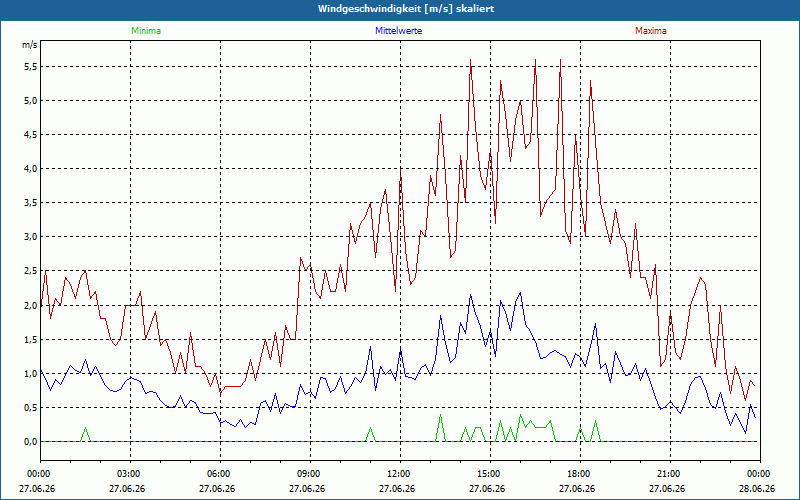Click the 5,0 y-axis value
Viewport: 800px width, 500px height.
click(31, 101)
